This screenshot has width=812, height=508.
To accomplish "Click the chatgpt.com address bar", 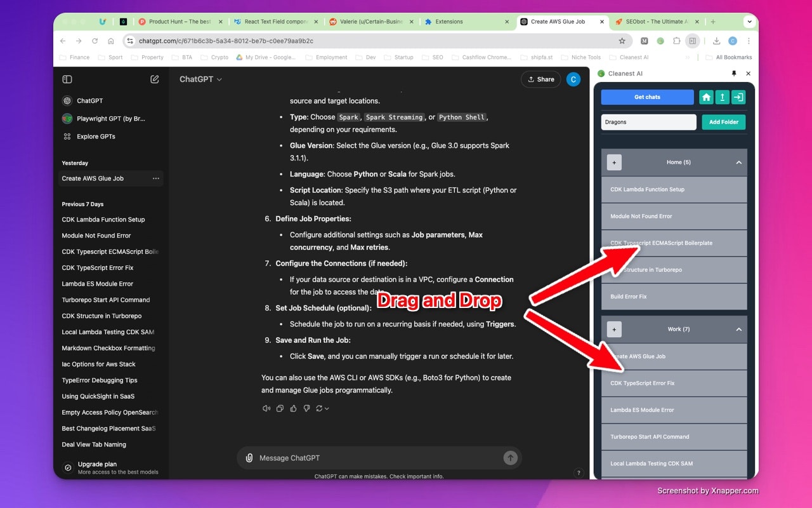I will coord(377,41).
